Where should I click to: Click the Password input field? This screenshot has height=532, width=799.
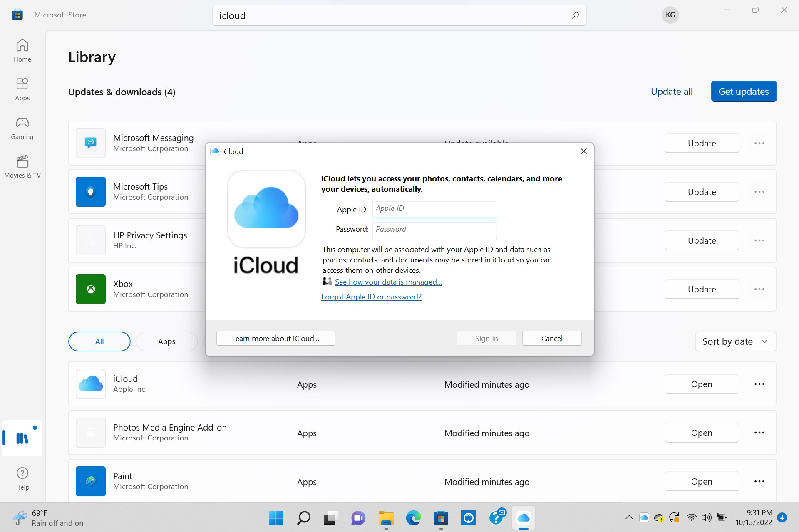[x=434, y=230]
